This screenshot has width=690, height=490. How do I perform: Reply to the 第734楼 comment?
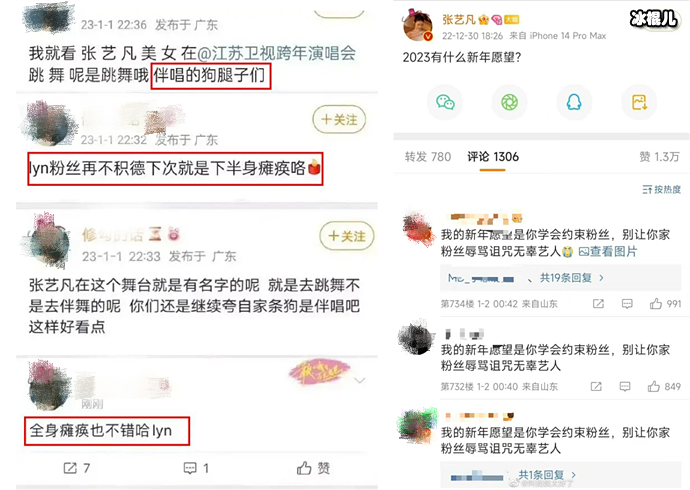click(x=627, y=304)
